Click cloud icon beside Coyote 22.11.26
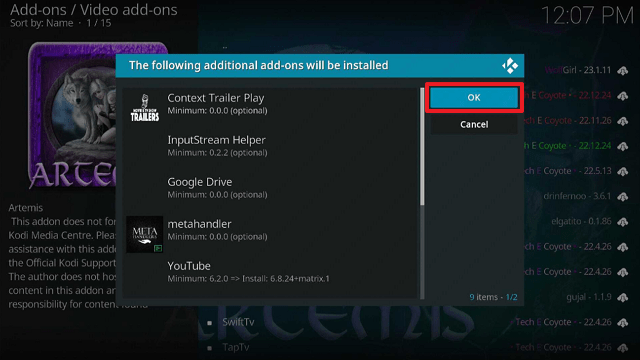 coord(622,121)
